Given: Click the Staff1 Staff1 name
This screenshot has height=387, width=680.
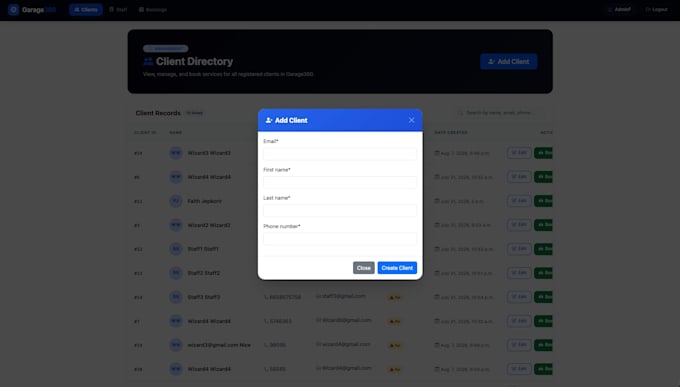Looking at the screenshot, I should click(203, 249).
